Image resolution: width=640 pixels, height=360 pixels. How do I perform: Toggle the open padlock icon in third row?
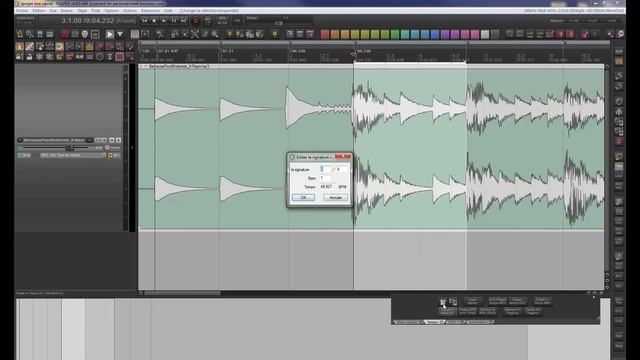[29, 56]
